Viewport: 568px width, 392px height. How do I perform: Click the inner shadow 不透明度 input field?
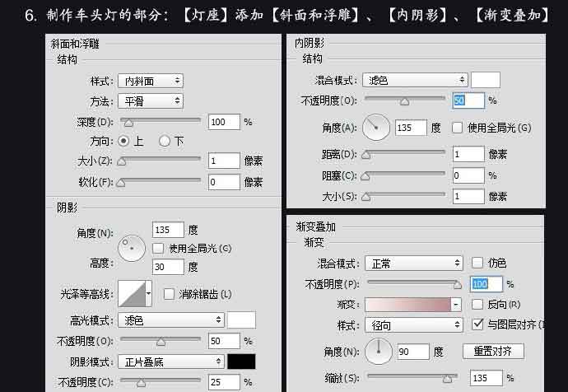[x=468, y=100]
